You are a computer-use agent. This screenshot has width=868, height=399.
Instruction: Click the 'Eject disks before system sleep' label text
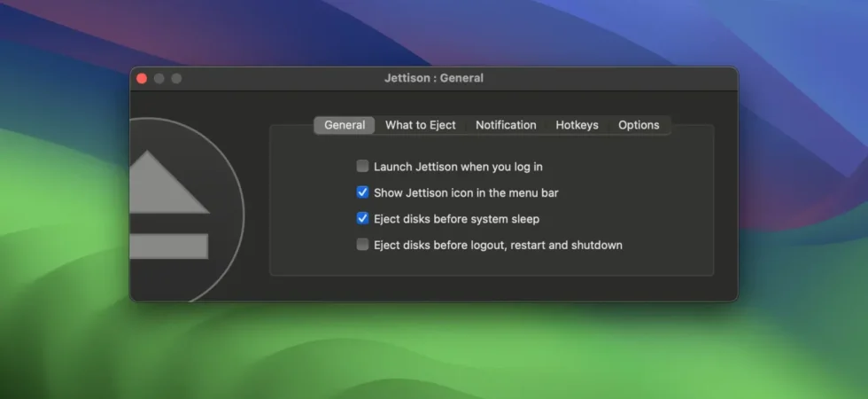coord(457,219)
